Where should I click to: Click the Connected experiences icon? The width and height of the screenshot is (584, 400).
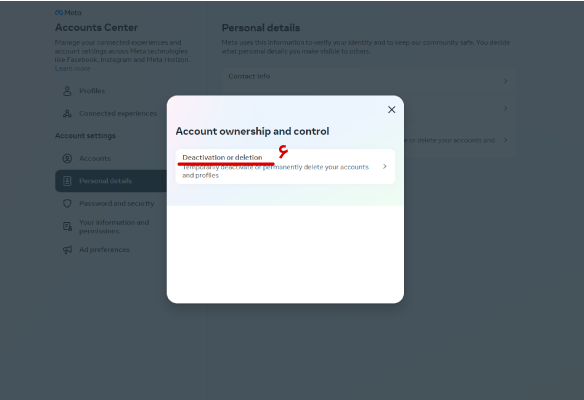pyautogui.click(x=67, y=114)
